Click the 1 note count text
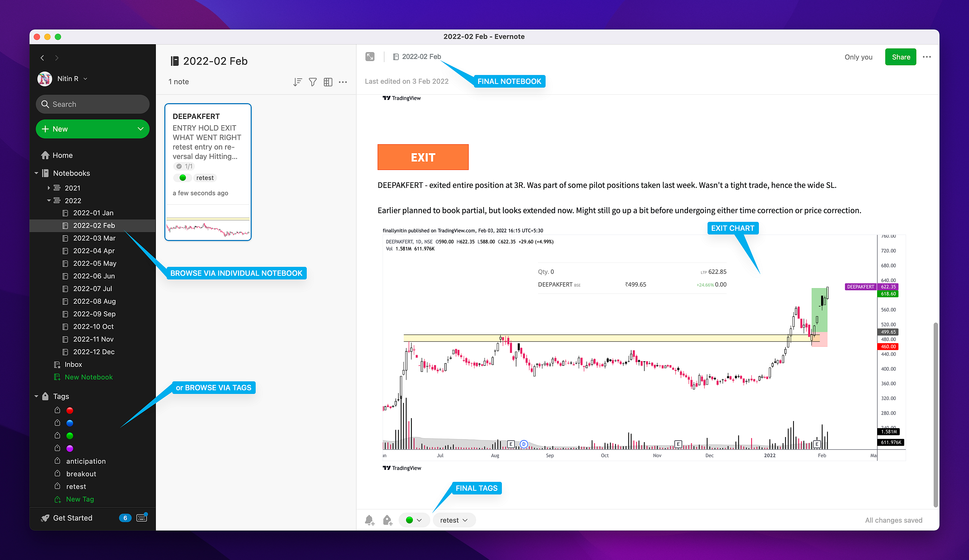 pyautogui.click(x=179, y=82)
